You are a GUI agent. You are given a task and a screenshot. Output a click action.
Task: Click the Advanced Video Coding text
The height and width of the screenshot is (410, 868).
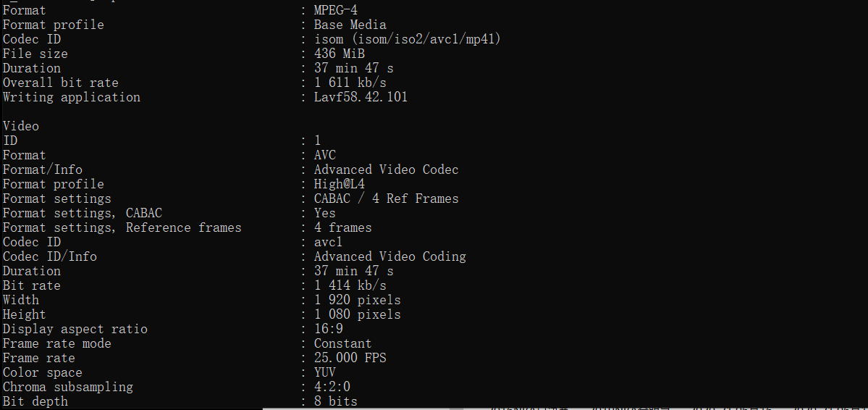[x=389, y=256]
